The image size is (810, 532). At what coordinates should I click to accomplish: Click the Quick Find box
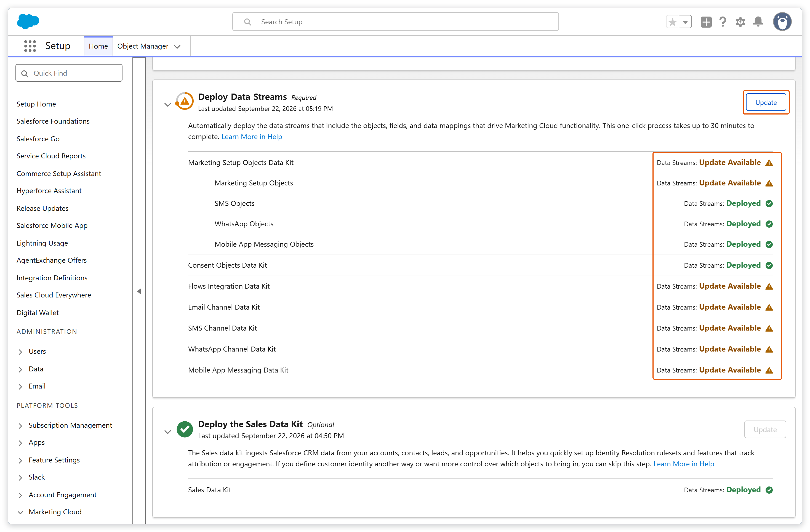pyautogui.click(x=69, y=73)
